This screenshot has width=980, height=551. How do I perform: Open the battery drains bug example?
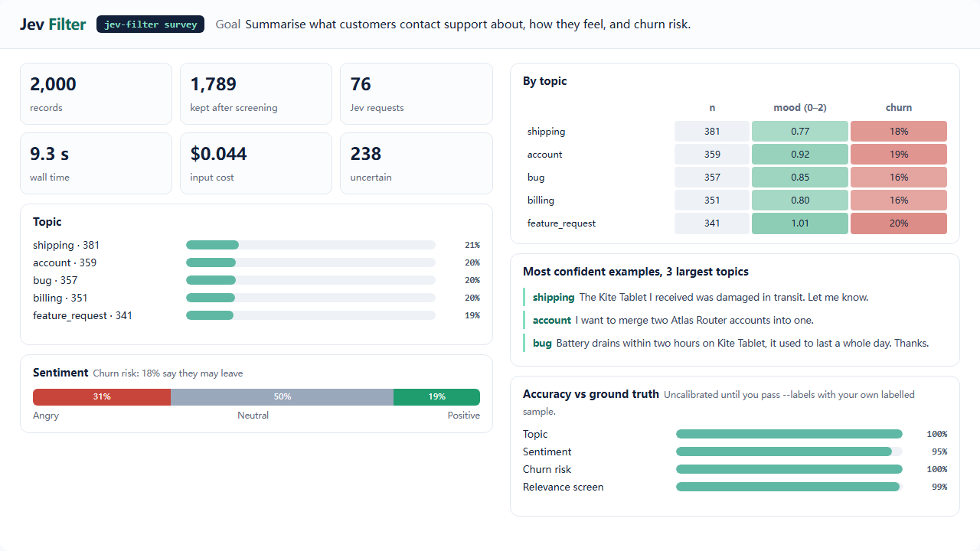coord(734,343)
